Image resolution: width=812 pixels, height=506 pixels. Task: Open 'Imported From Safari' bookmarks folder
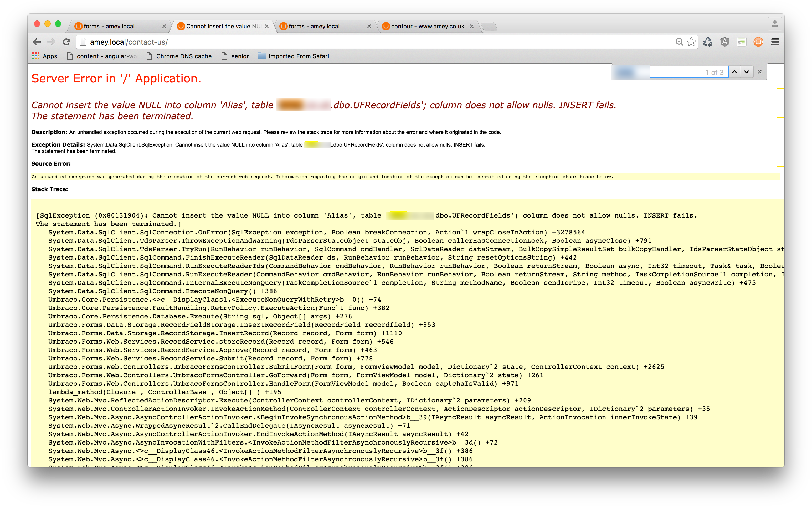[x=293, y=56]
